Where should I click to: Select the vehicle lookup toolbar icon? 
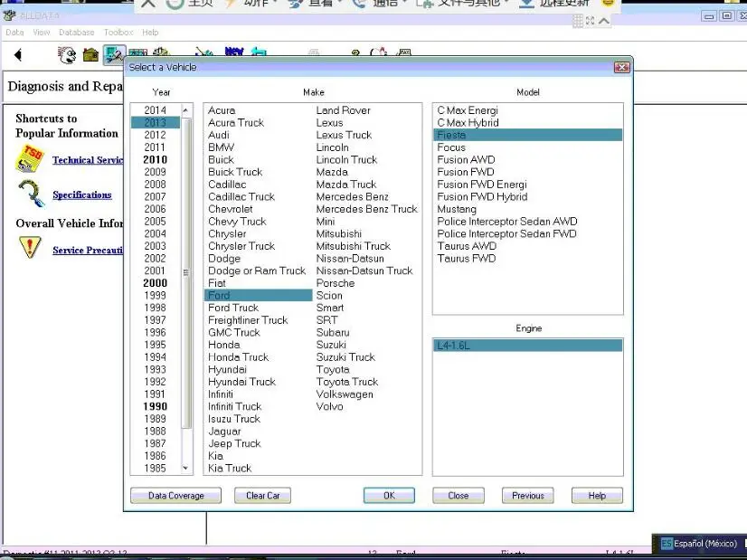[x=115, y=54]
